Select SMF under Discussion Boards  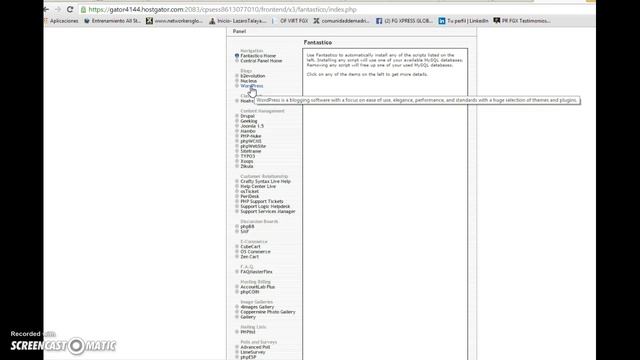click(244, 231)
